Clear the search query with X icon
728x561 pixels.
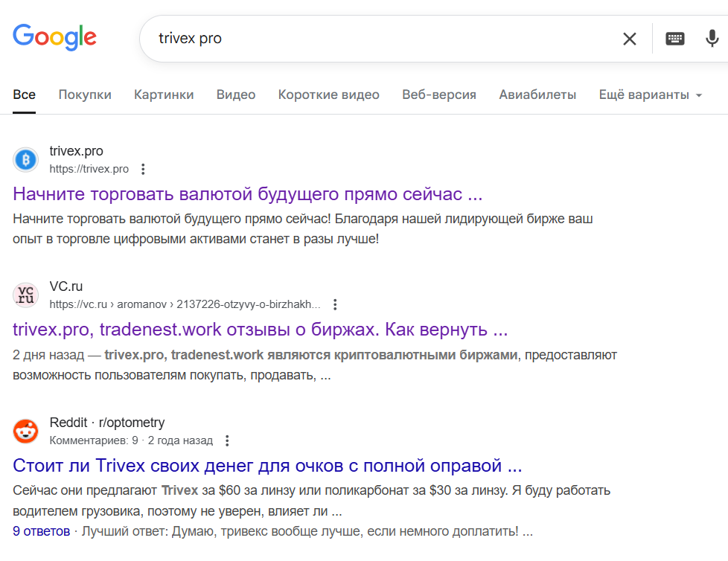point(629,39)
